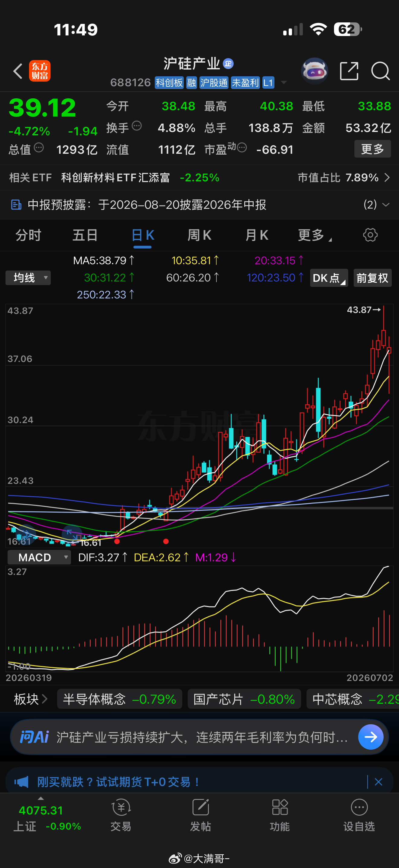Tap the share export icon
This screenshot has height=868, width=399.
(x=349, y=71)
